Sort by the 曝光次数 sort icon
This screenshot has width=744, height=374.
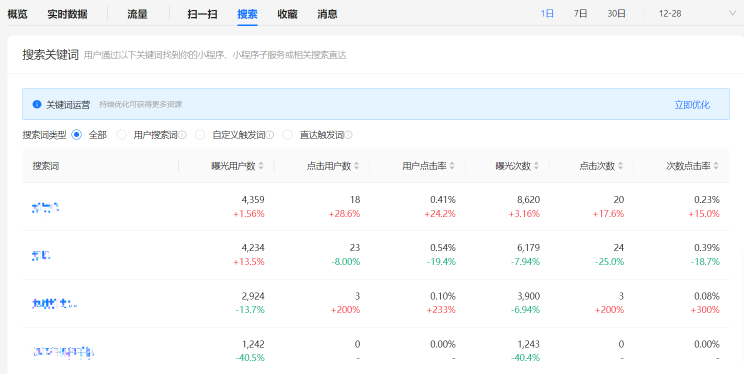pos(536,166)
